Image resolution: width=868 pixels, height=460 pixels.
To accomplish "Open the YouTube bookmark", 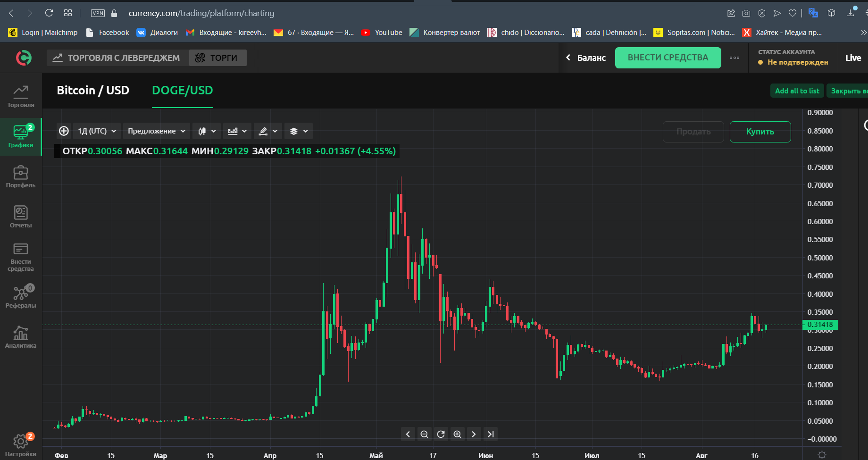I will [x=382, y=33].
